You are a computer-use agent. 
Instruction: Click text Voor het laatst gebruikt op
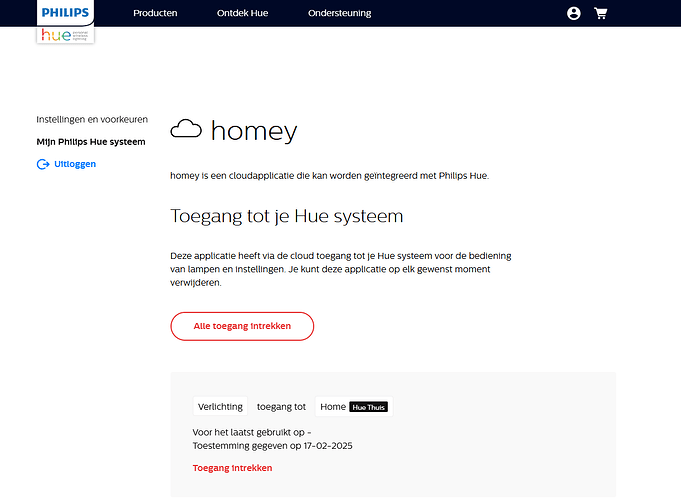252,432
